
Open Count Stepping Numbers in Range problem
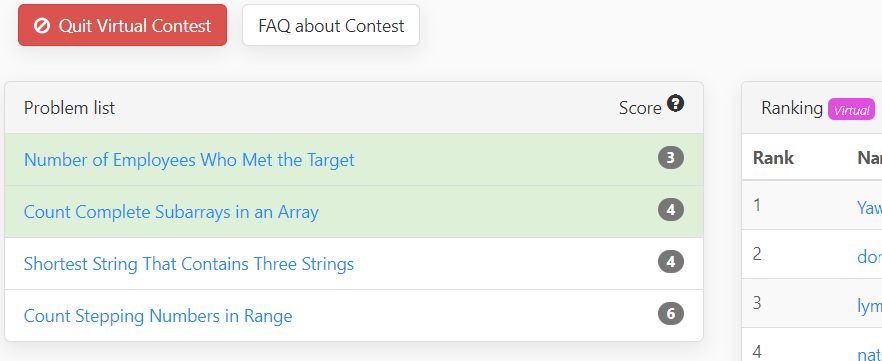pos(158,316)
